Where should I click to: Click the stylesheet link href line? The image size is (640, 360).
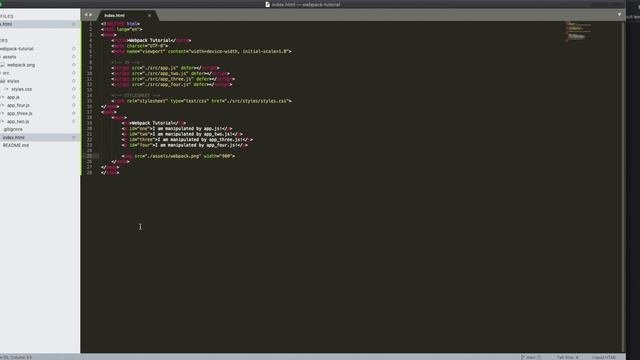pyautogui.click(x=201, y=101)
